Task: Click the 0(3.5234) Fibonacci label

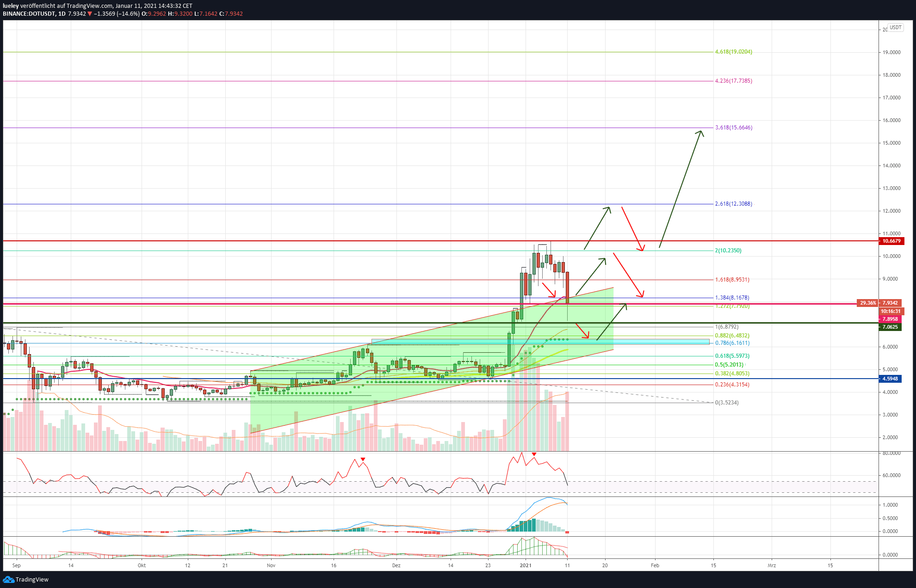Action: coord(726,403)
